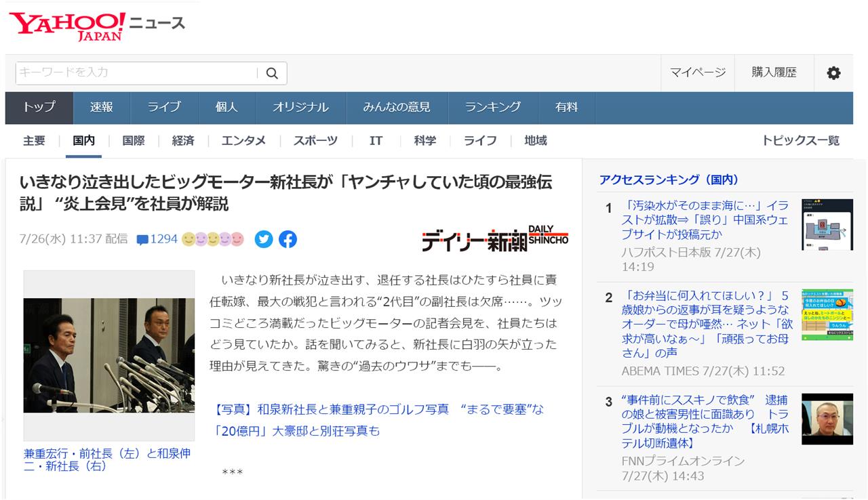Select the オリジナル tab
868x500 pixels.
point(300,108)
